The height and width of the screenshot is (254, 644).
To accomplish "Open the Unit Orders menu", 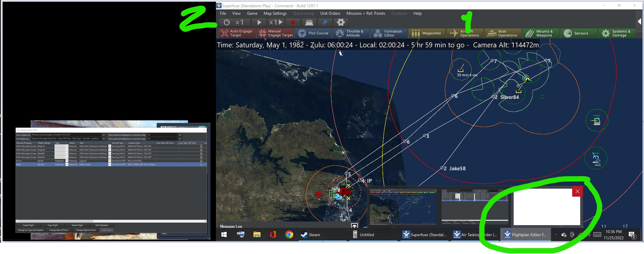I will pyautogui.click(x=330, y=14).
